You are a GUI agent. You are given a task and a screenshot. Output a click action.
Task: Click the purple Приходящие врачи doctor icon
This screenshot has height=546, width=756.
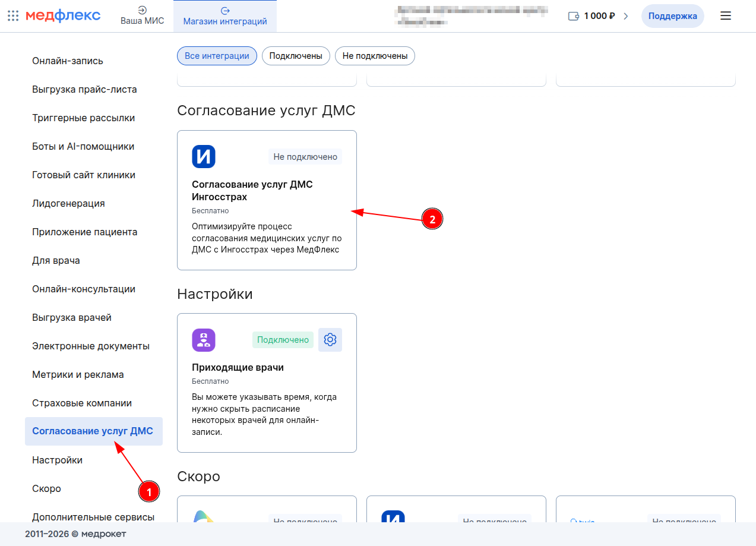click(204, 340)
